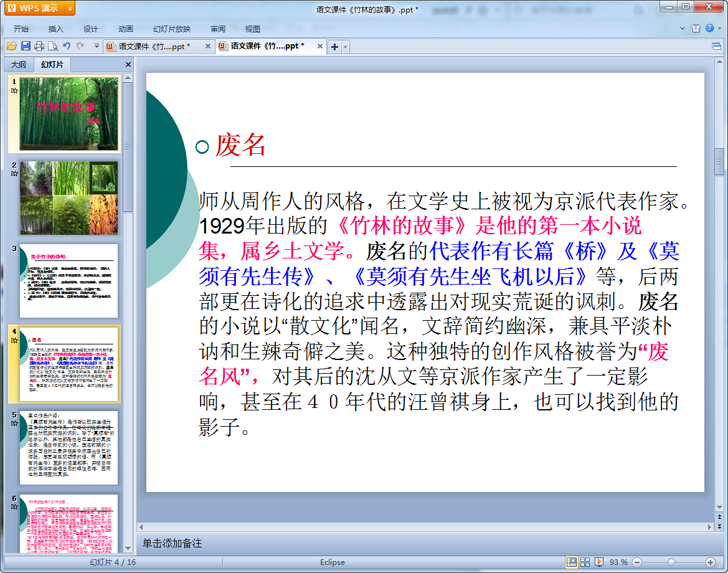This screenshot has width=728, height=573.
Task: Collapse ribbon with chevron arrow
Action: [x=683, y=28]
